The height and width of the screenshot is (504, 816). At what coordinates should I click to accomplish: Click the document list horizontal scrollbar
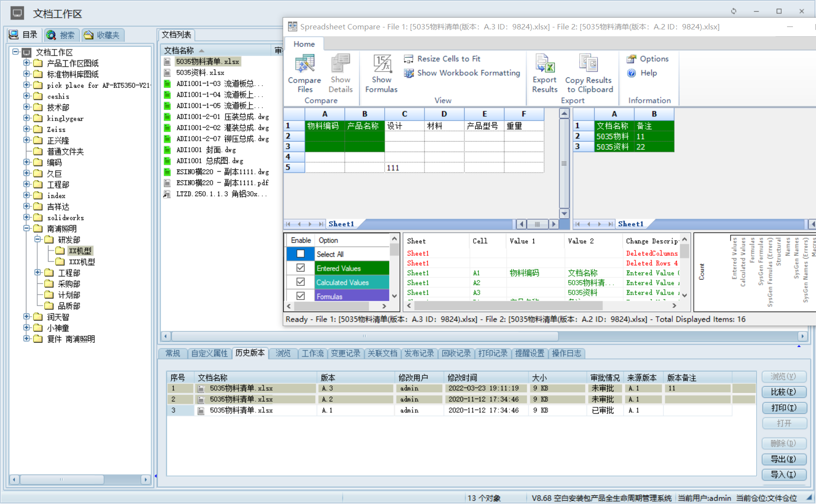pyautogui.click(x=364, y=336)
